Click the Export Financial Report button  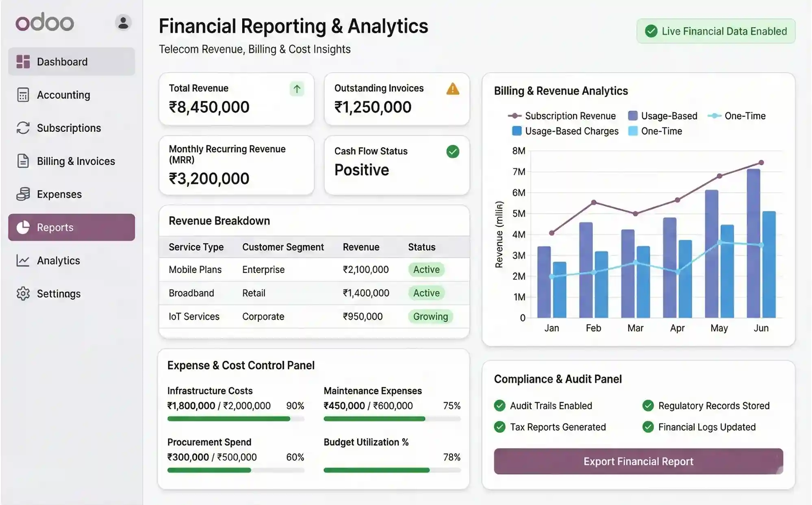[638, 461]
